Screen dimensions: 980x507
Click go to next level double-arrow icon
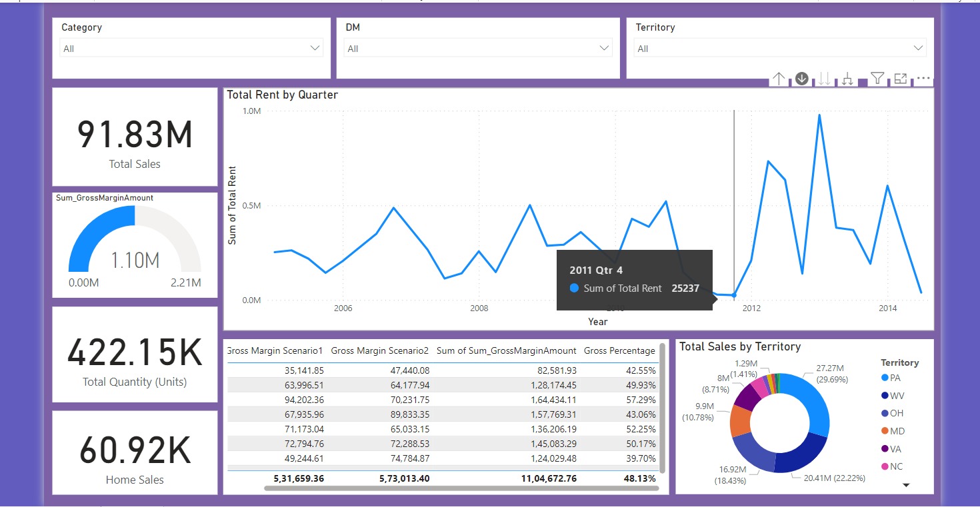pyautogui.click(x=825, y=79)
